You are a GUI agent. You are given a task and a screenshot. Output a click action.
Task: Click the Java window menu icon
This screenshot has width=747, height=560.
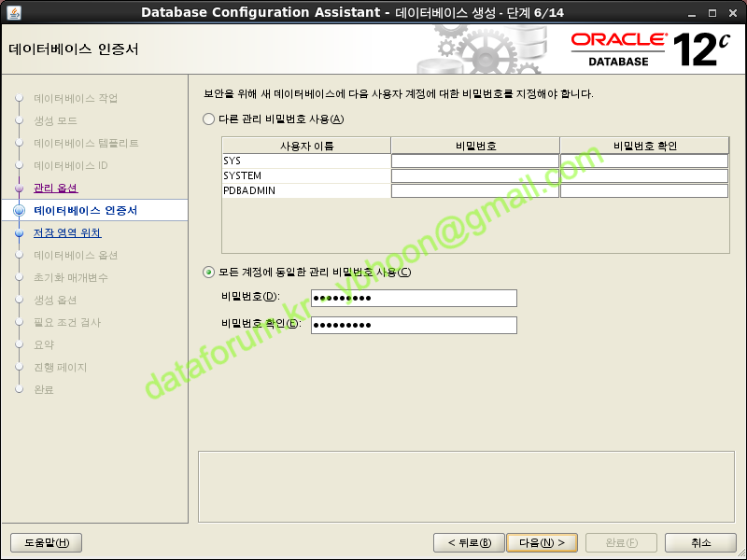pos(12,11)
